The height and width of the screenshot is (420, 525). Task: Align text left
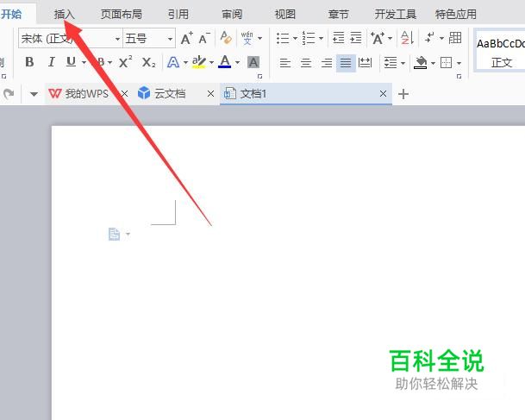(x=285, y=63)
